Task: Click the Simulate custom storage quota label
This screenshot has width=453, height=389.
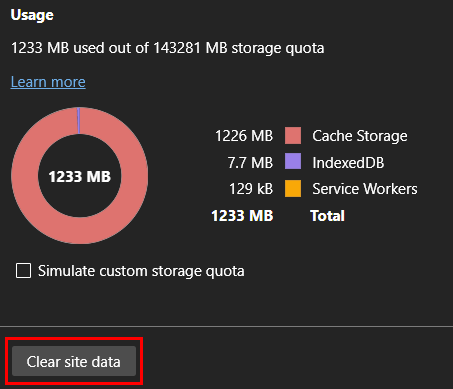Action: point(141,271)
